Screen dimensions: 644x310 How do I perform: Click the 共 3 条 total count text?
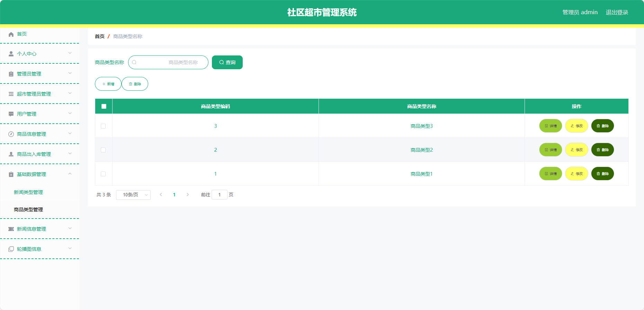tap(104, 195)
